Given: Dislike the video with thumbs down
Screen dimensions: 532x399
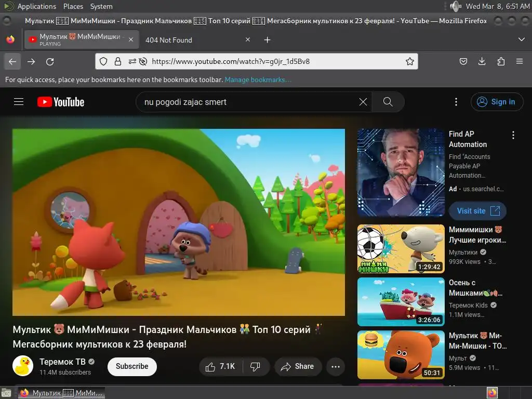Looking at the screenshot, I should coord(255,366).
